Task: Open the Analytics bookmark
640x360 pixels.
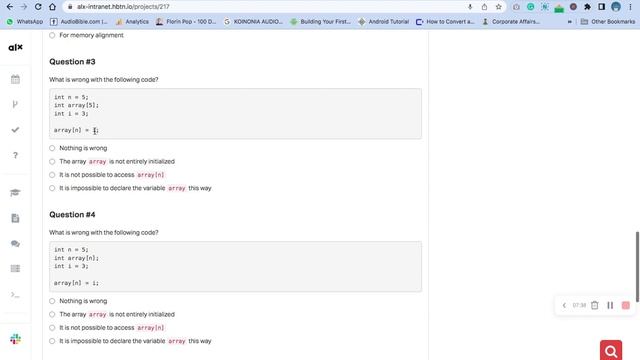Action: 132,22
